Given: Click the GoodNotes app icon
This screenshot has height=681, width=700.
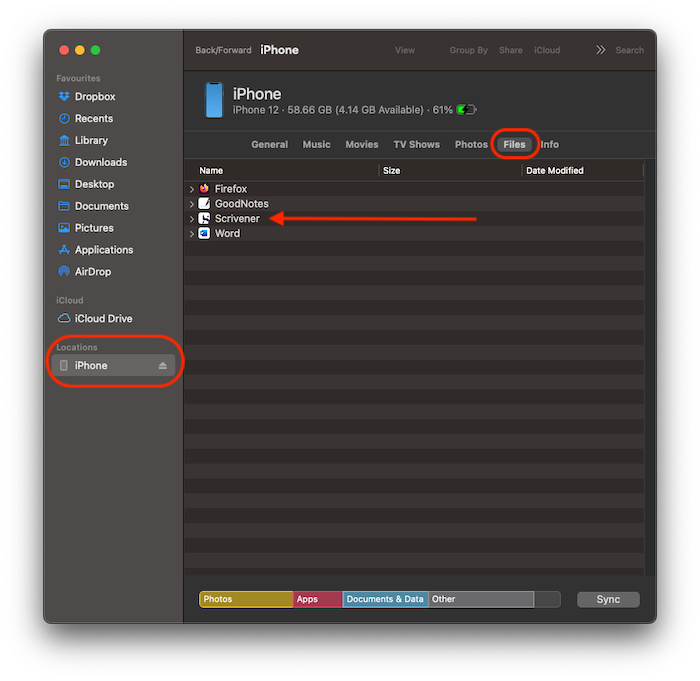Looking at the screenshot, I should tap(204, 204).
